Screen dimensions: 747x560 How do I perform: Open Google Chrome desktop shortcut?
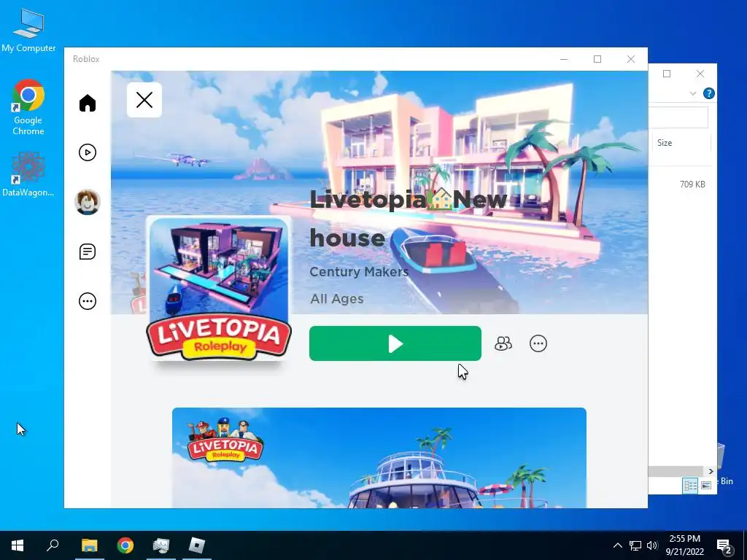[x=28, y=108]
